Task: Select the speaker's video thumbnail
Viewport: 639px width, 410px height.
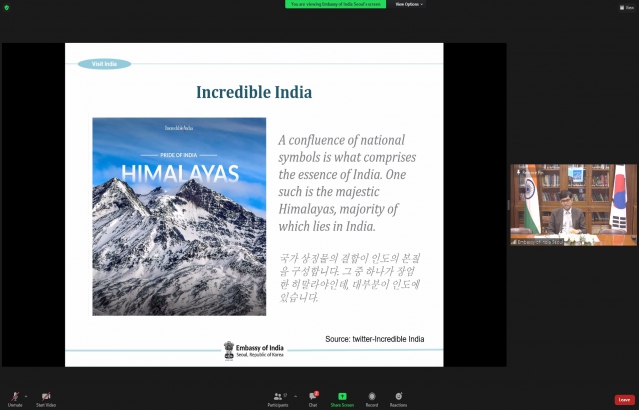Action: (573, 204)
